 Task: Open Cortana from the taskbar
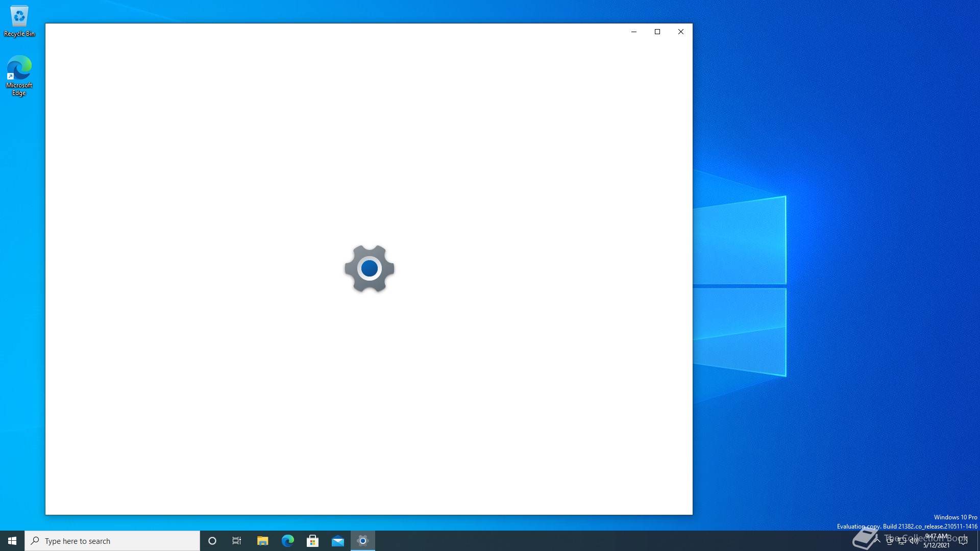tap(212, 541)
